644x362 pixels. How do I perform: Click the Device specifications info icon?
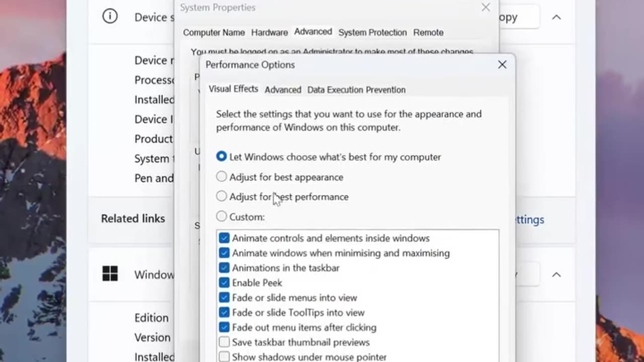pyautogui.click(x=109, y=17)
